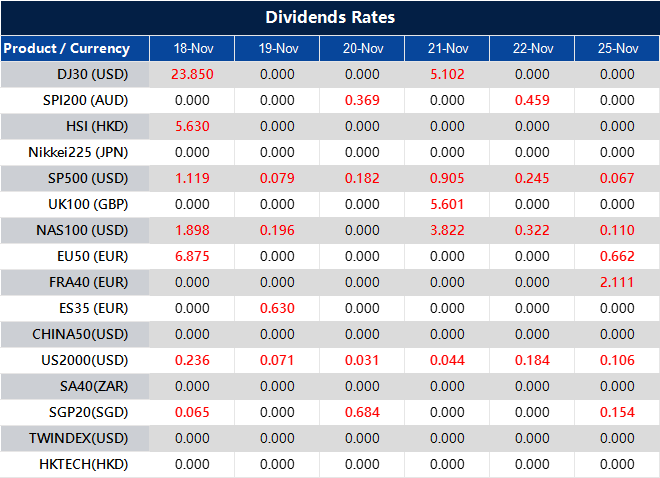660x478 pixels.
Task: Select the DJ30 (USD) row label
Action: pos(93,74)
